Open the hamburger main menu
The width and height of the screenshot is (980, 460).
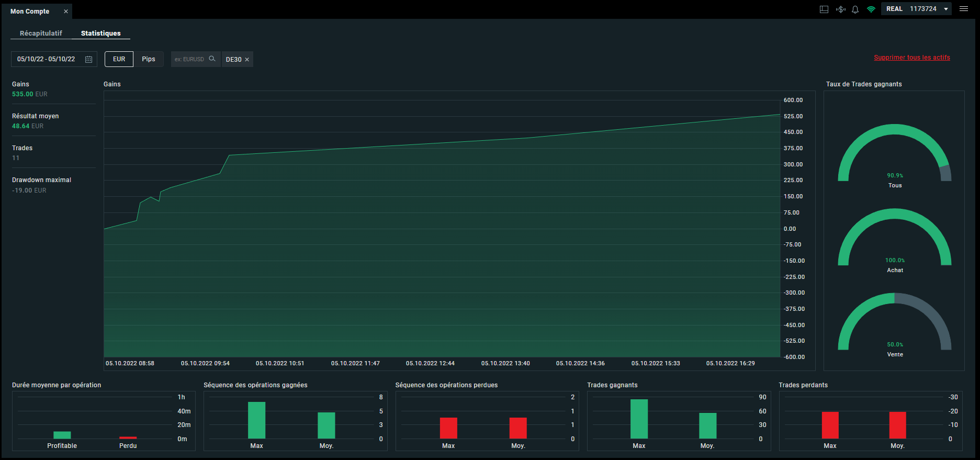(x=964, y=9)
